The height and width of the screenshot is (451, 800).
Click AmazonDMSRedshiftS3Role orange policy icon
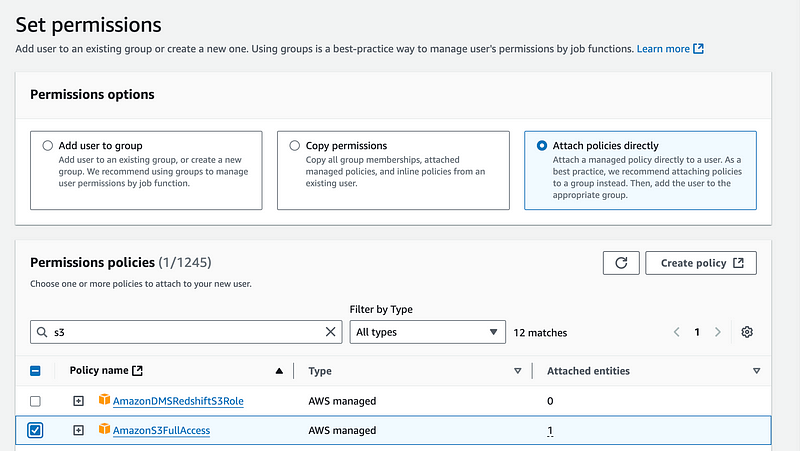coord(104,399)
